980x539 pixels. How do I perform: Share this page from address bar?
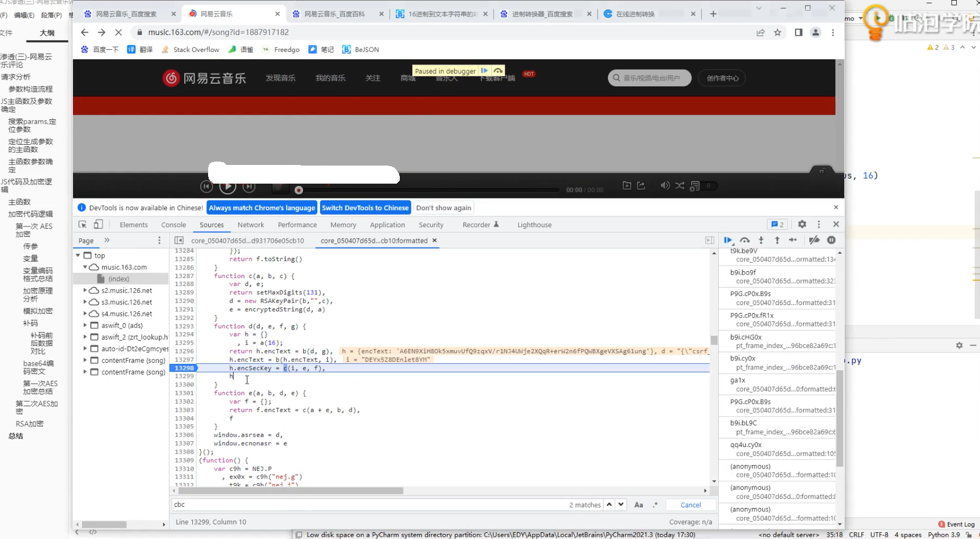761,32
